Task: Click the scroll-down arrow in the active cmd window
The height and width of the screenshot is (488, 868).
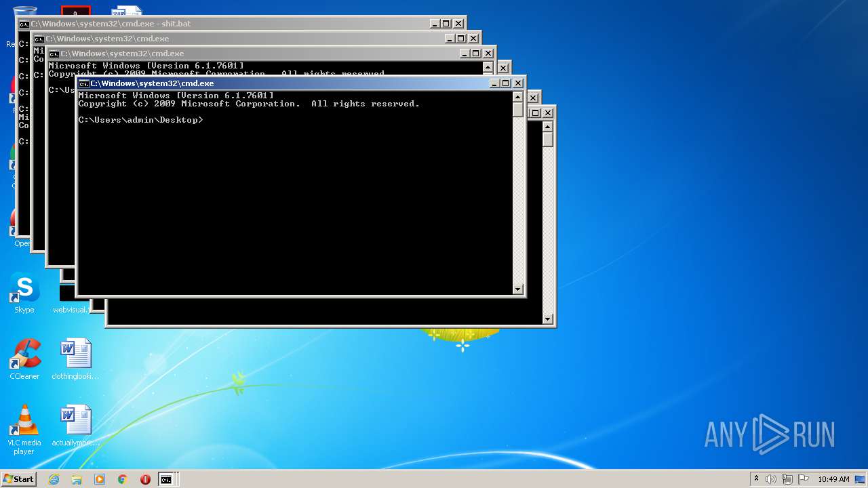Action: coord(518,289)
